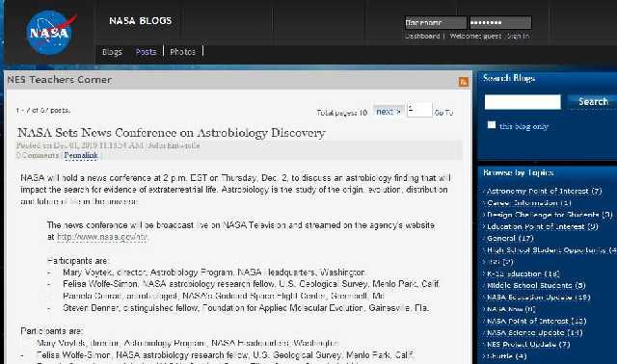The height and width of the screenshot is (364, 617).
Task: Open the post Permalink
Action: click(81, 155)
